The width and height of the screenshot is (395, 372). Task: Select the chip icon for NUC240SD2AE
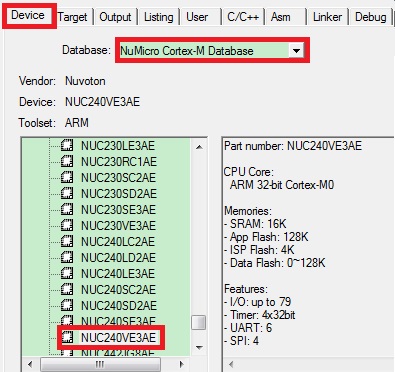click(67, 306)
